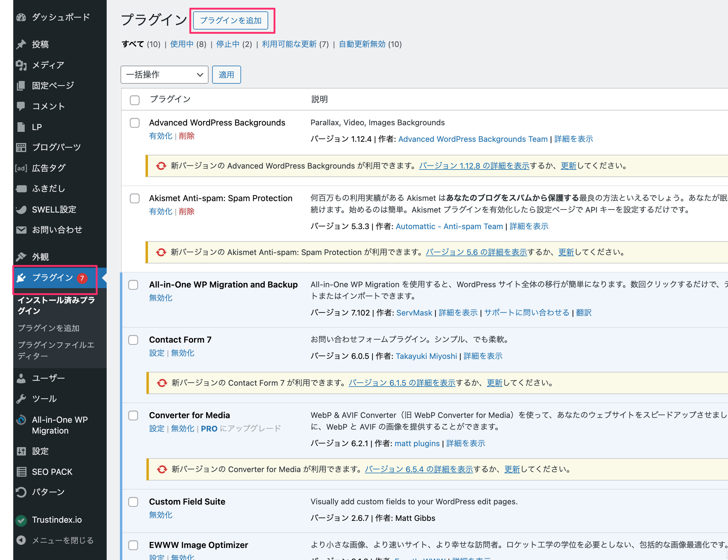Select the ユーザー person icon
The height and width of the screenshot is (560, 728).
click(21, 378)
